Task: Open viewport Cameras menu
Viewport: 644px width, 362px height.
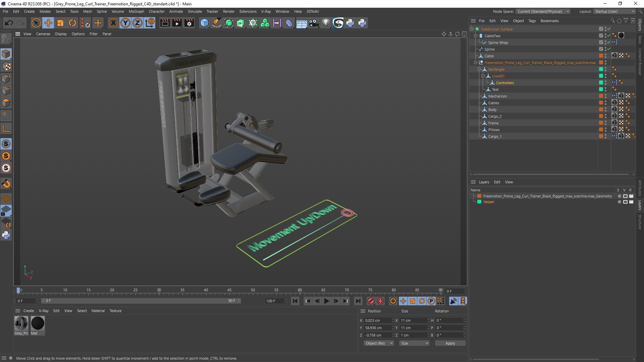Action: (x=43, y=34)
